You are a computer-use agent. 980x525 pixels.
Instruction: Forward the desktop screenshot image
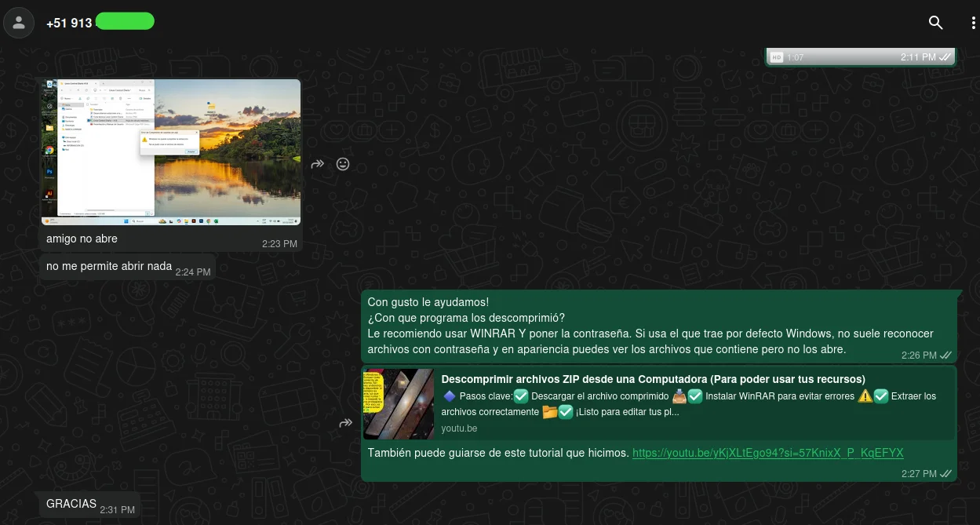tap(318, 164)
